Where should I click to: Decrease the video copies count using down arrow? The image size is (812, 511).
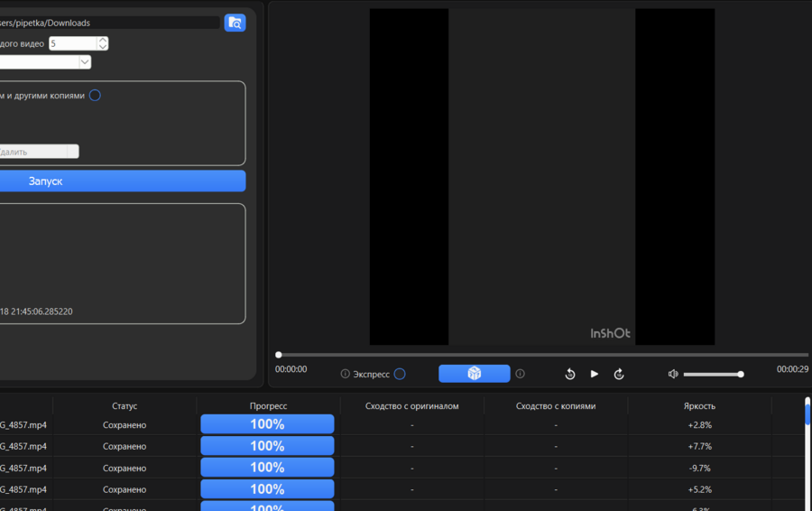pyautogui.click(x=103, y=47)
